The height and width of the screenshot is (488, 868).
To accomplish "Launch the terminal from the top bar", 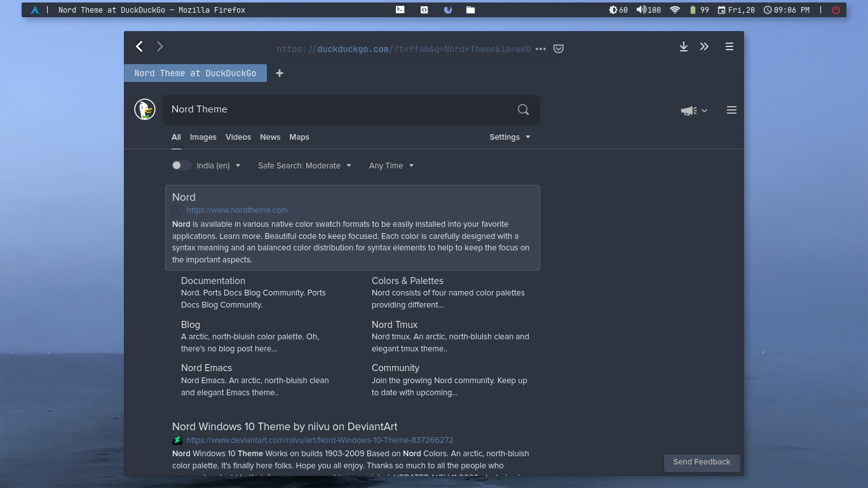I will pos(400,10).
